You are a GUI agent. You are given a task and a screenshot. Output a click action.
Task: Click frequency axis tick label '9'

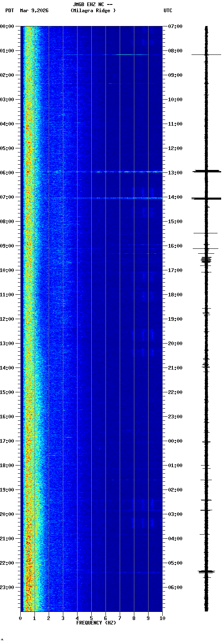[x=148, y=618]
